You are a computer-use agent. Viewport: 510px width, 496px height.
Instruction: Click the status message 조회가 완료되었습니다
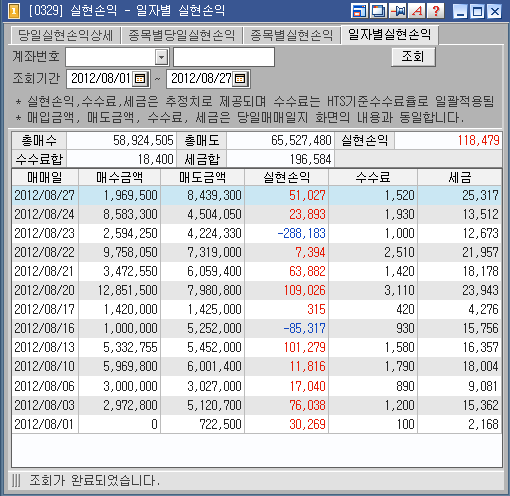(95, 480)
